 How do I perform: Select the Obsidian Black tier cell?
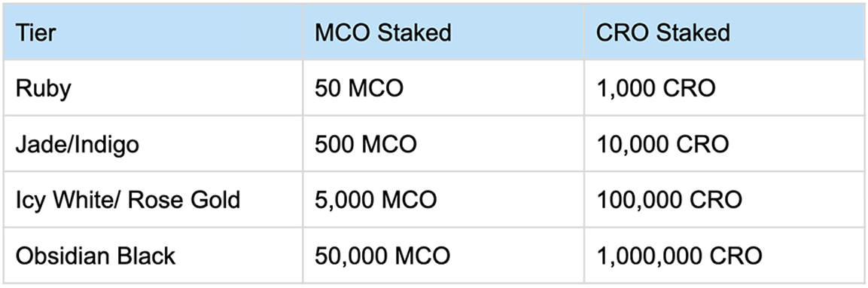(x=153, y=256)
